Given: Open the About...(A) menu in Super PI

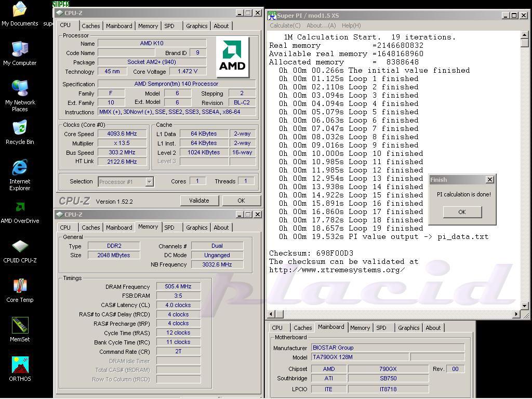Looking at the screenshot, I should pyautogui.click(x=321, y=25).
